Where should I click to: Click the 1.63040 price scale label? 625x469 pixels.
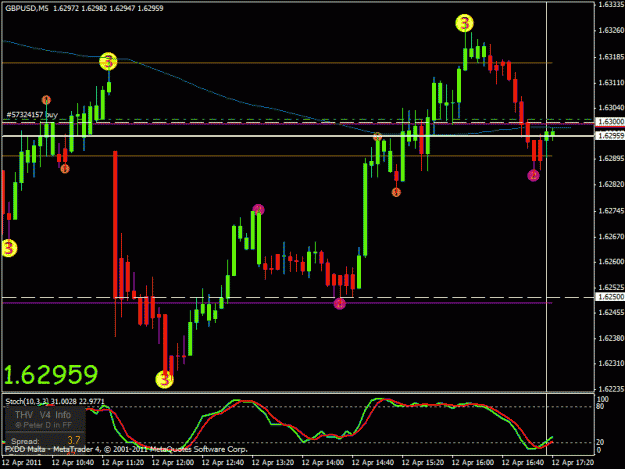click(611, 108)
